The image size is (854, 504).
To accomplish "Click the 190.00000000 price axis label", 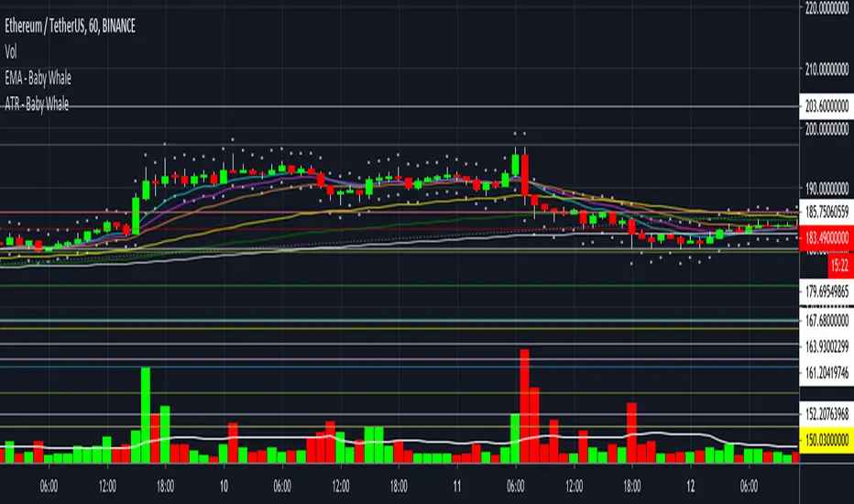I will coord(827,189).
